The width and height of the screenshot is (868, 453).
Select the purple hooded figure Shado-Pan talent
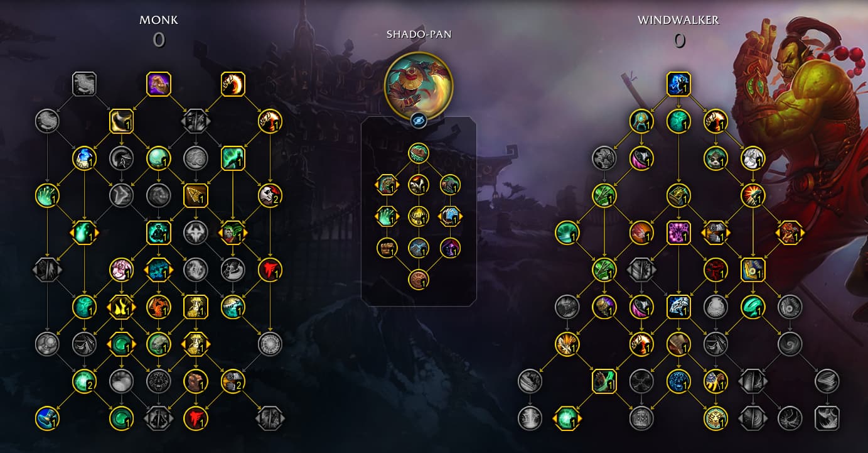450,248
